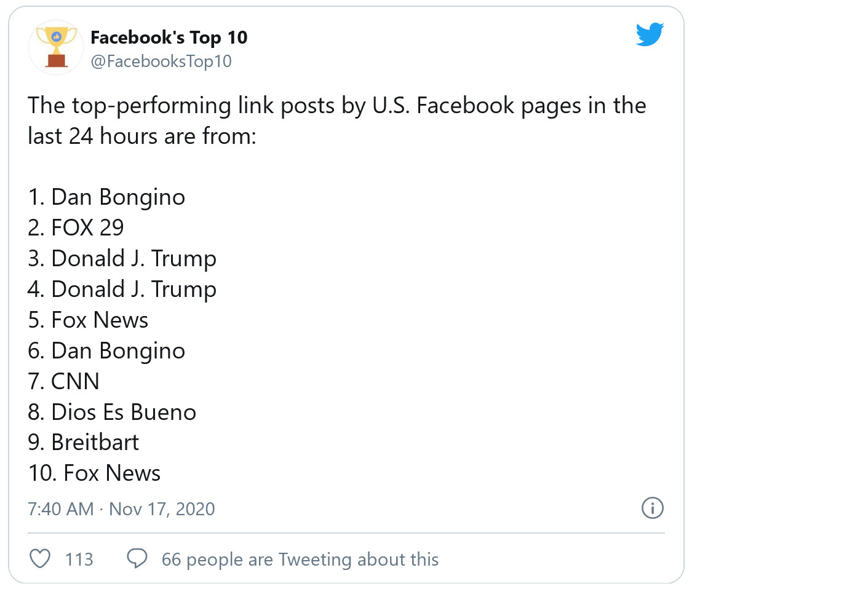Click the "6. Dan Bongino" line
This screenshot has height=589, width=868.
(106, 351)
